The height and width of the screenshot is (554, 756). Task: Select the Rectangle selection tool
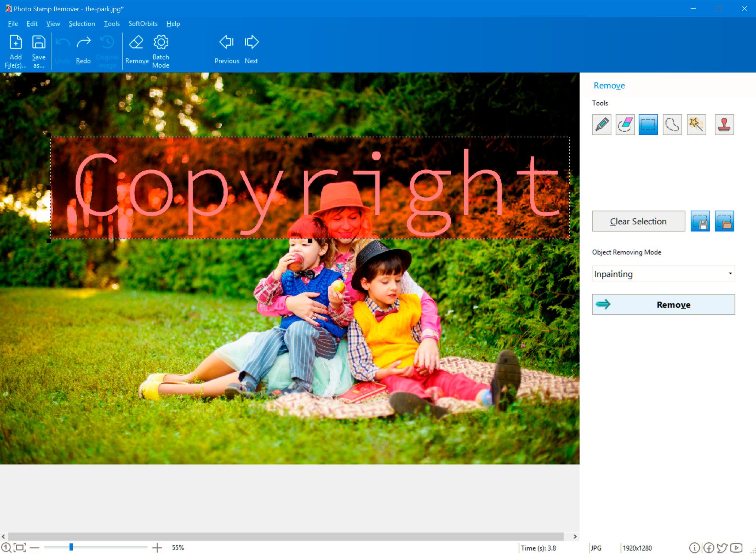[x=649, y=125]
